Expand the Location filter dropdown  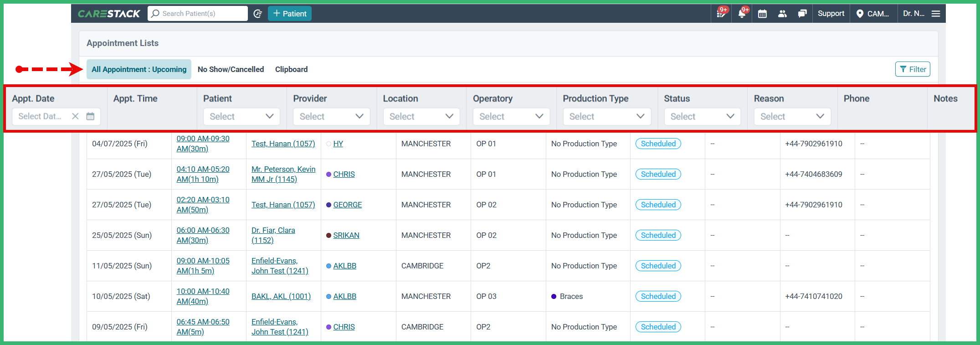click(x=421, y=116)
